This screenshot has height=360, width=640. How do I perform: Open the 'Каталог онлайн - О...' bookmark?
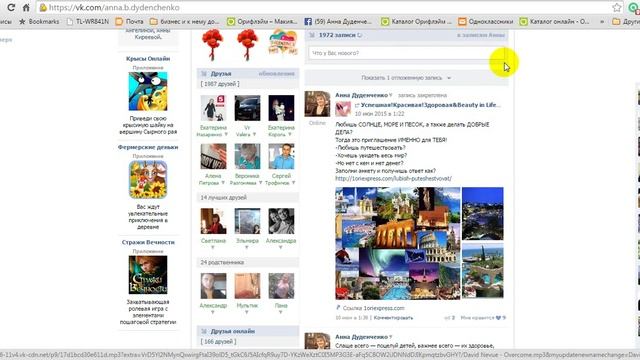pyautogui.click(x=554, y=21)
